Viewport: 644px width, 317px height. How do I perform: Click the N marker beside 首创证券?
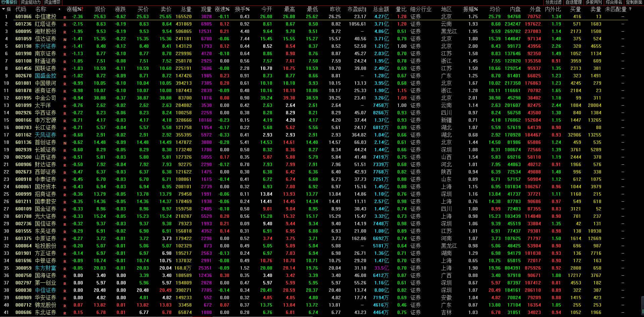[65, 143]
